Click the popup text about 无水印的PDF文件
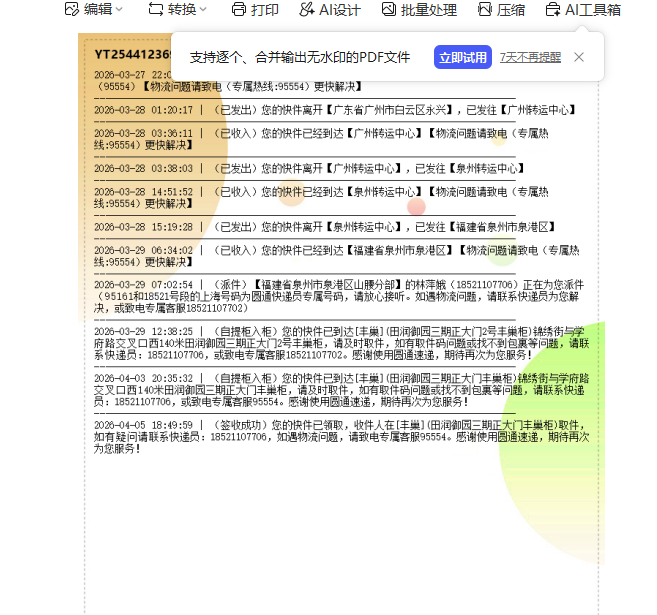The width and height of the screenshot is (657, 615). pyautogui.click(x=300, y=57)
